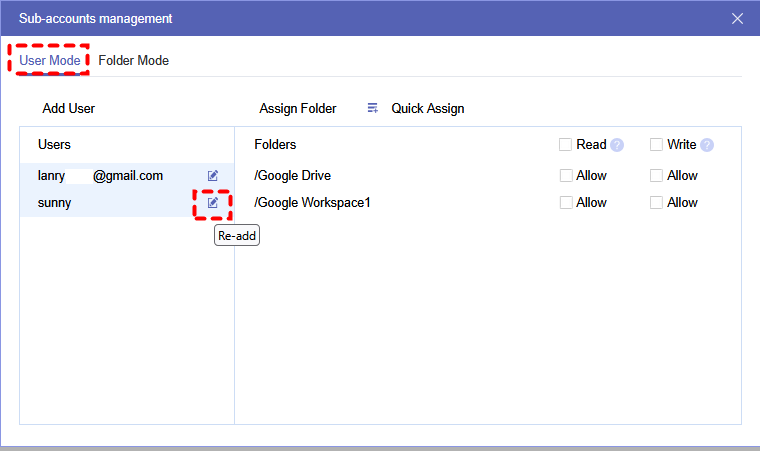Toggle the Write header checkbox
This screenshot has width=760, height=451.
[x=657, y=145]
